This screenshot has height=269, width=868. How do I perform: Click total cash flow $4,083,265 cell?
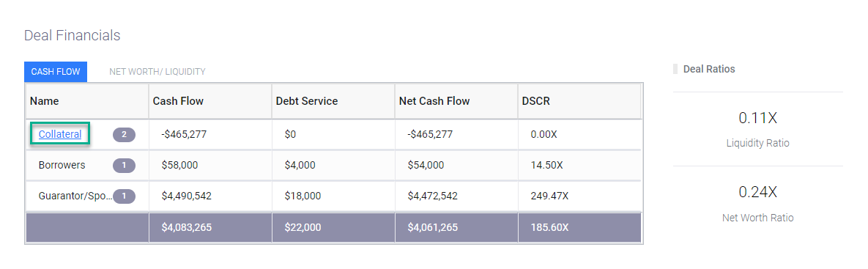(210, 227)
